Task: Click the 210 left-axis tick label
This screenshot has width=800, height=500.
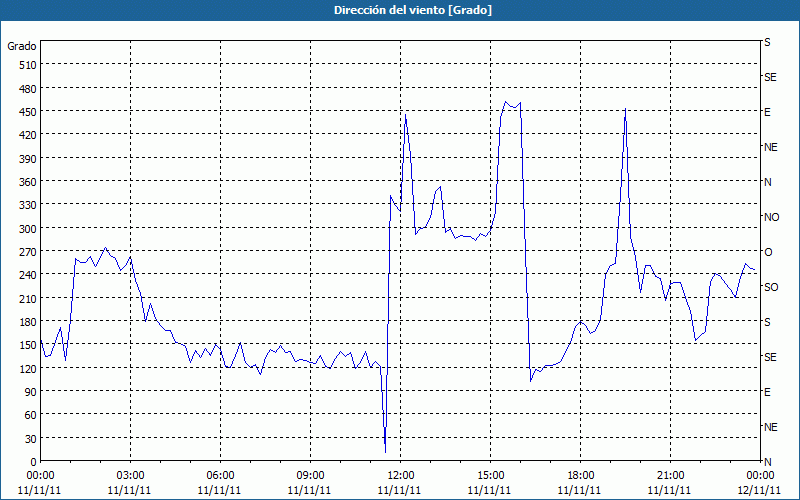Action: click(28, 298)
